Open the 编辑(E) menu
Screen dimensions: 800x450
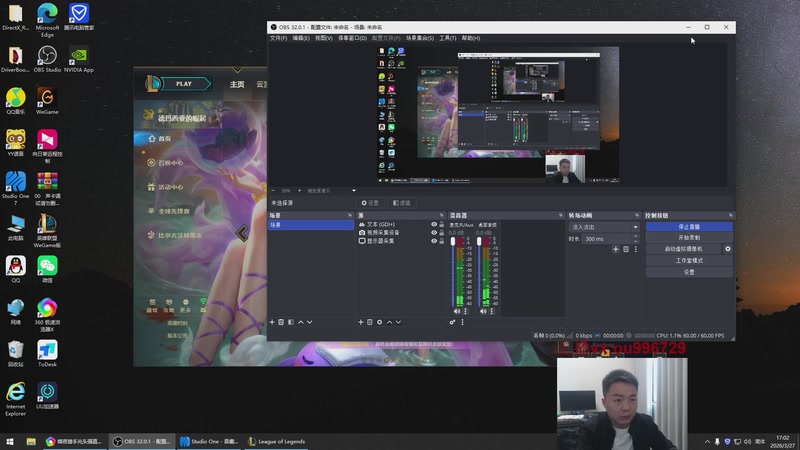301,38
